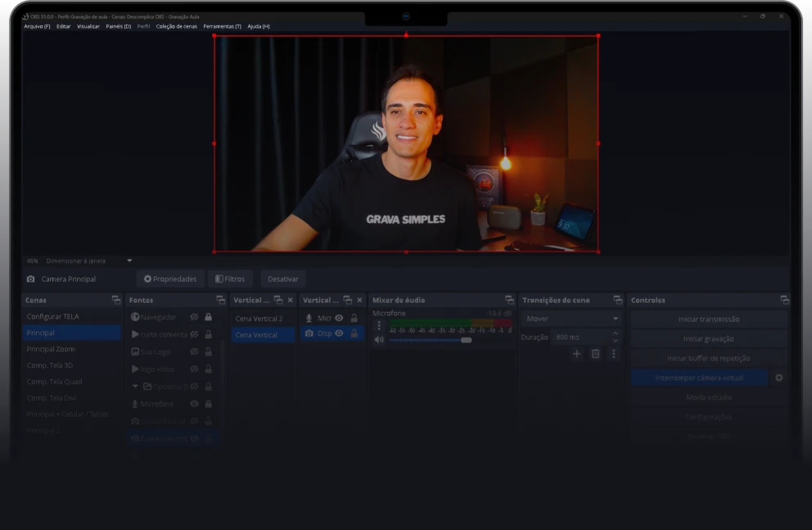812x530 pixels.
Task: Show the hidden Sua Logo source
Action: 194,351
